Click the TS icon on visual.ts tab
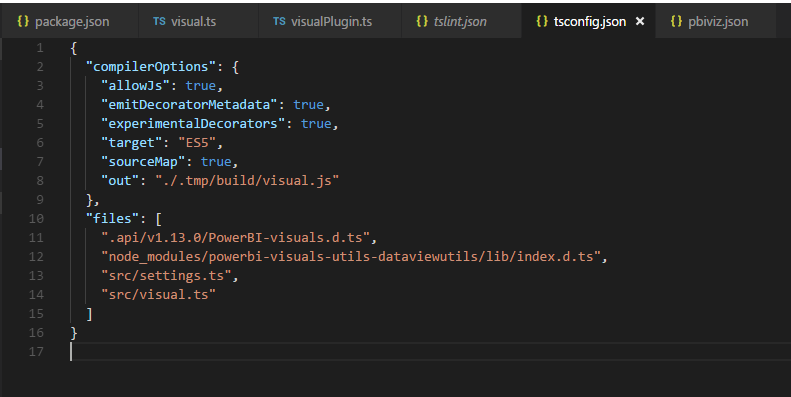The height and width of the screenshot is (397, 791). (x=159, y=21)
